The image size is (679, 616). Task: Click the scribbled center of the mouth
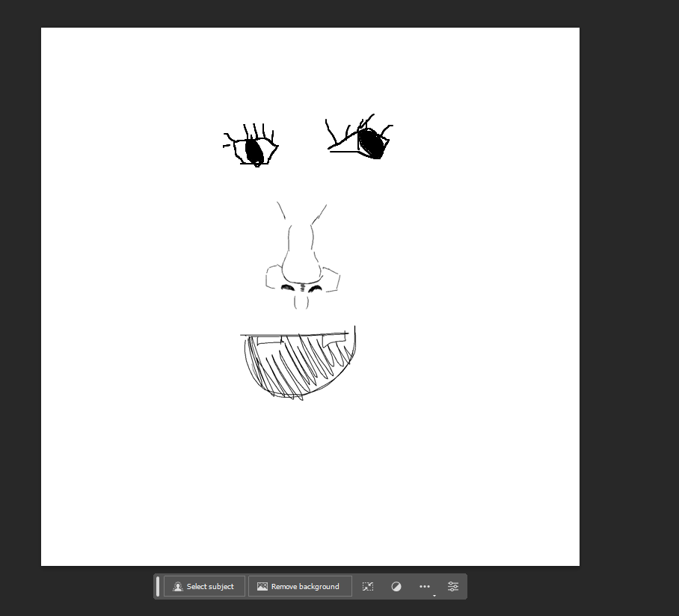coord(295,366)
